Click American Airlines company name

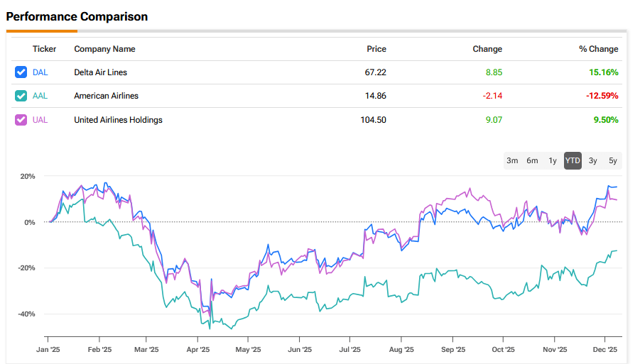(x=106, y=96)
